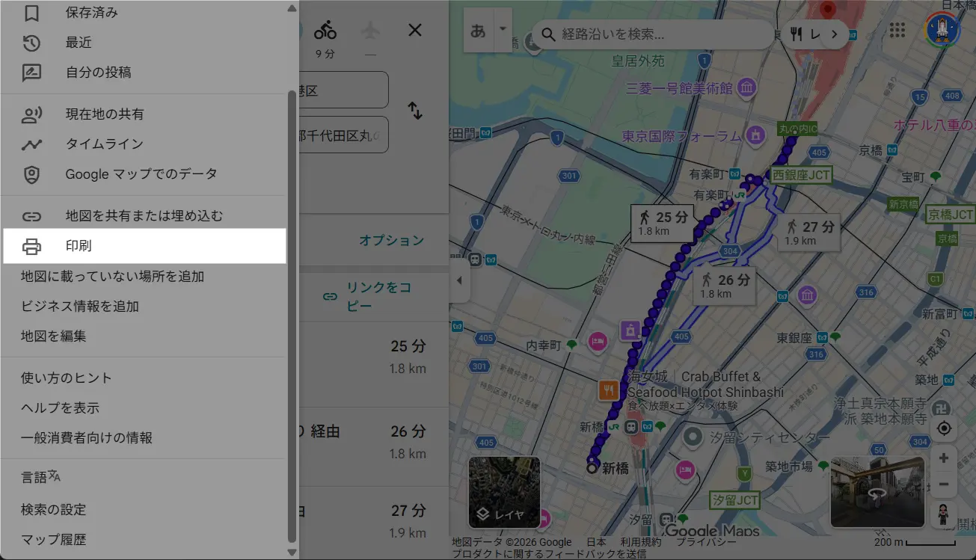Click the history clock icon beside 最近
Screen dimensions: 976x560
(31, 43)
